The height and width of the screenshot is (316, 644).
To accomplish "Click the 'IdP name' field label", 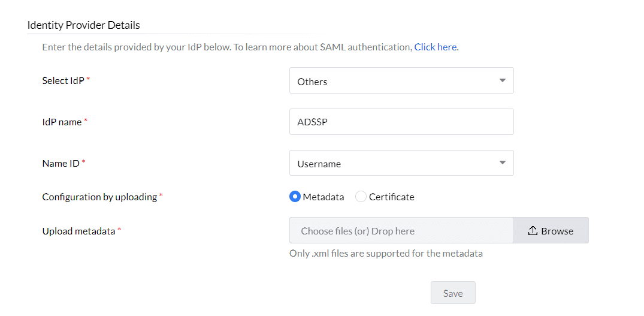I will pyautogui.click(x=62, y=122).
